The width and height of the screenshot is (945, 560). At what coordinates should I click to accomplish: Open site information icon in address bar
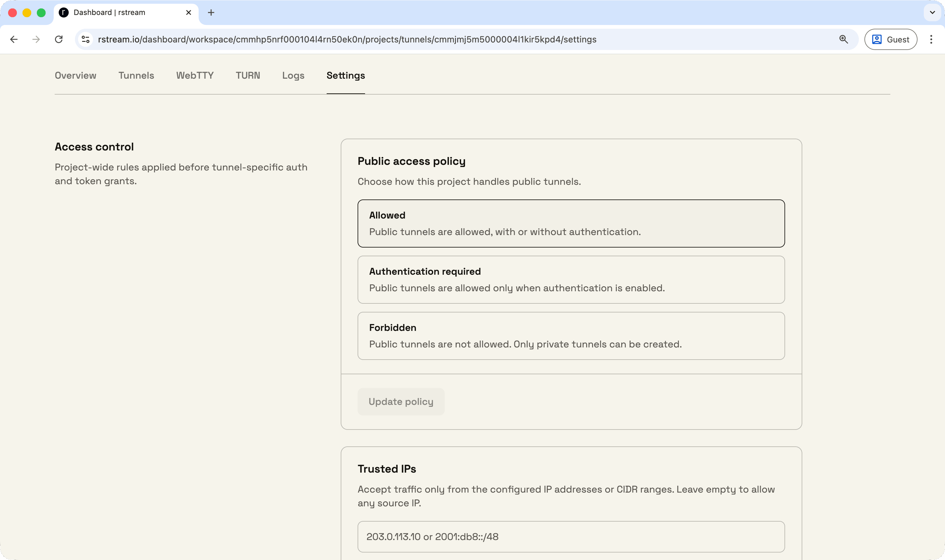point(86,39)
